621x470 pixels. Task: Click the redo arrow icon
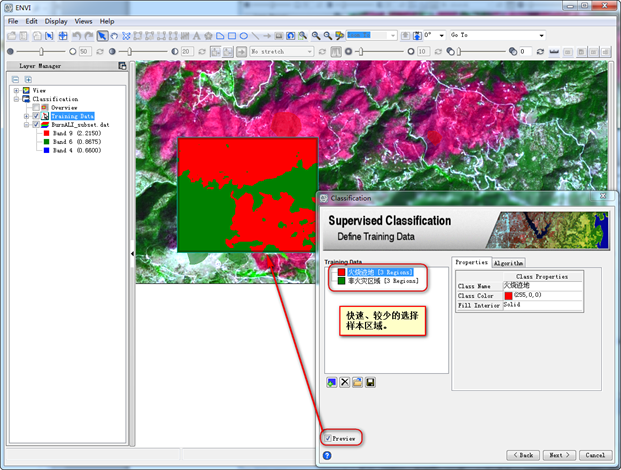pos(89,36)
